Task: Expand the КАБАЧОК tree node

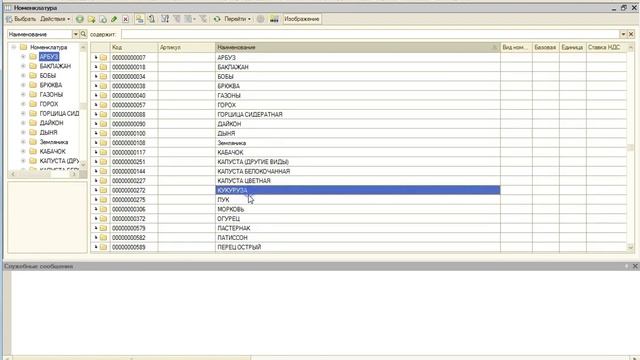Action: pos(23,151)
